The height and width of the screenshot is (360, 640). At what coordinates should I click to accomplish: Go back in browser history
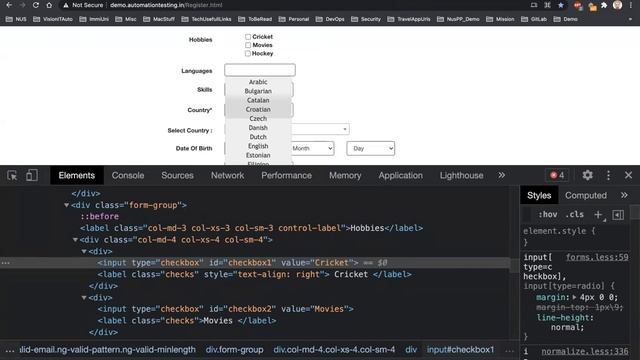tap(9, 5)
